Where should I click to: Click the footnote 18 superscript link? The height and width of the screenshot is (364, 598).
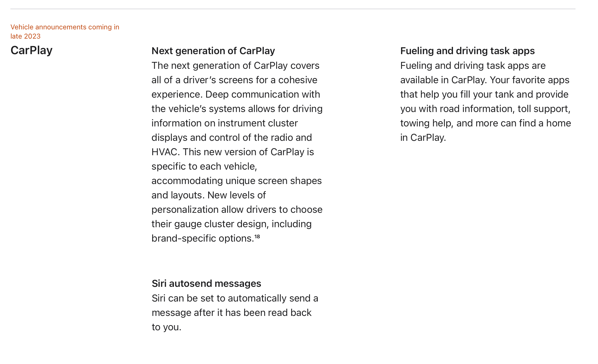pos(257,237)
